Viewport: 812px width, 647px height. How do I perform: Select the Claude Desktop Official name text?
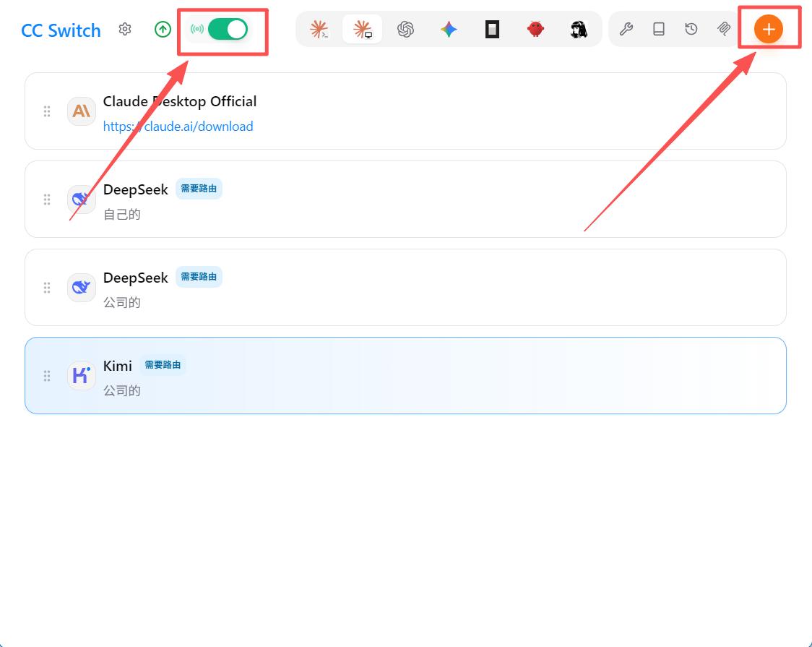[180, 101]
